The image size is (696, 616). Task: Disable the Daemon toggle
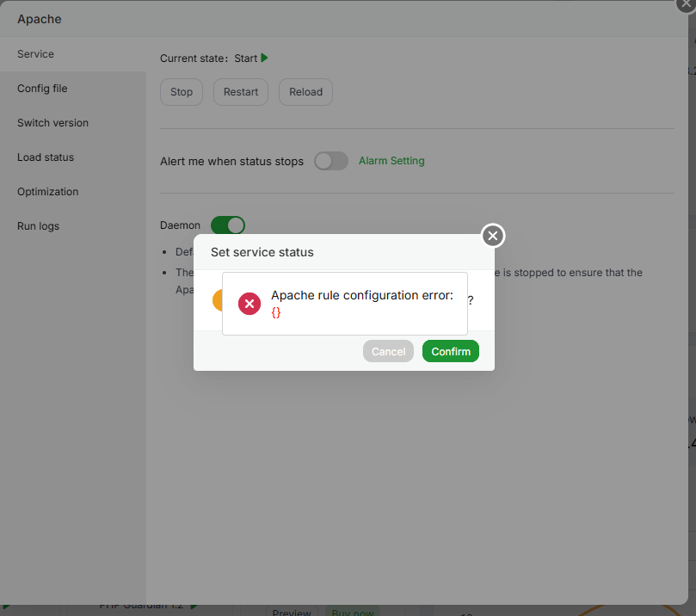(x=228, y=225)
